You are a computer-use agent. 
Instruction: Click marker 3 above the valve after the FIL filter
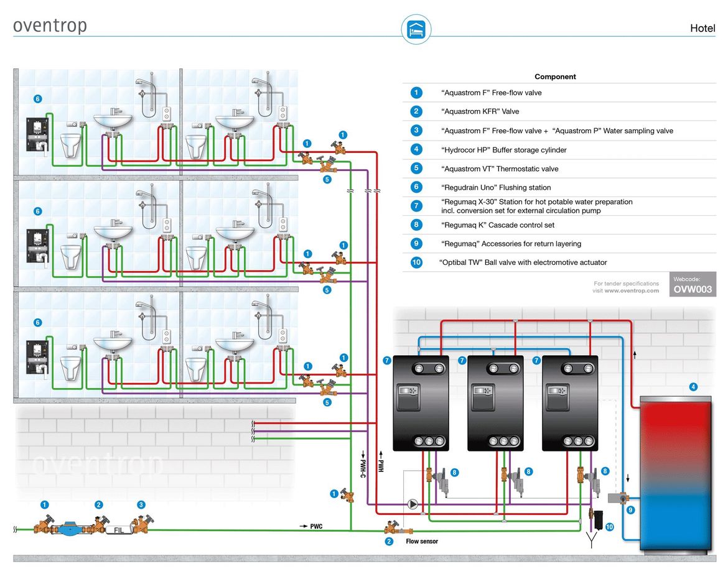pos(141,504)
